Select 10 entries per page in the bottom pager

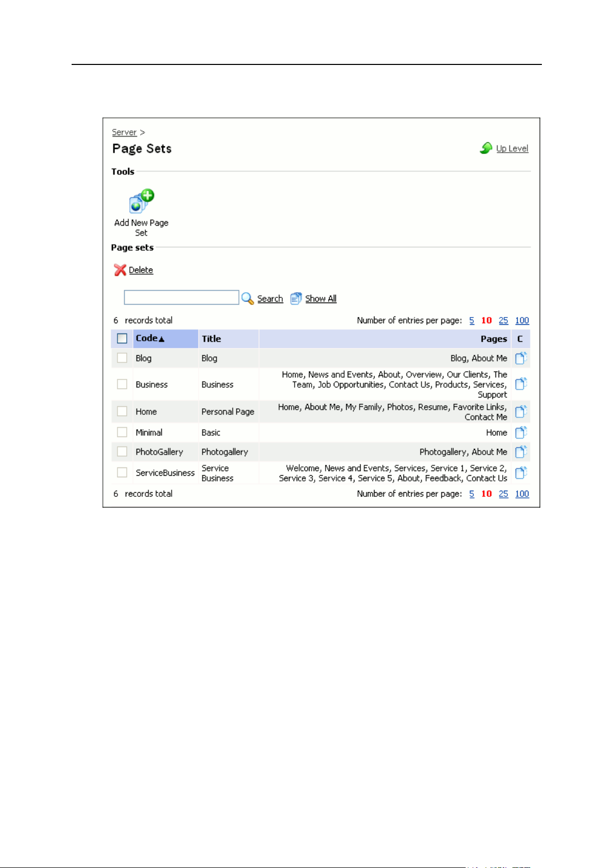(486, 494)
